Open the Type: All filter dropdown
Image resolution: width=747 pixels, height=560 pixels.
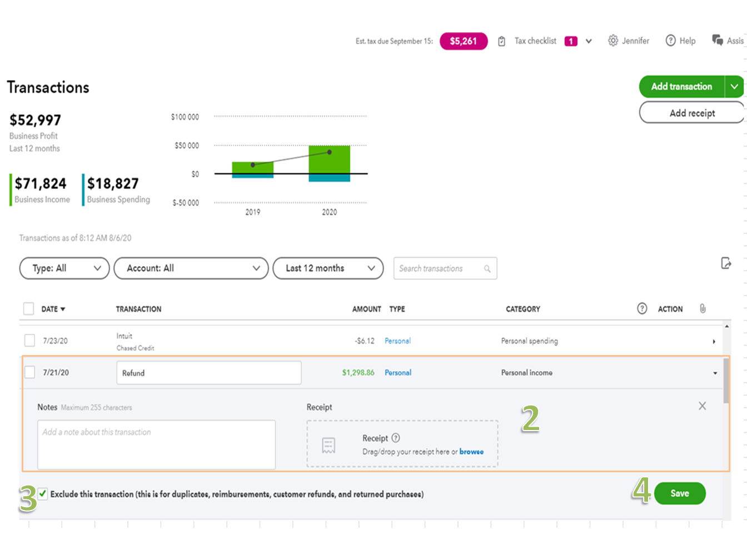(64, 268)
